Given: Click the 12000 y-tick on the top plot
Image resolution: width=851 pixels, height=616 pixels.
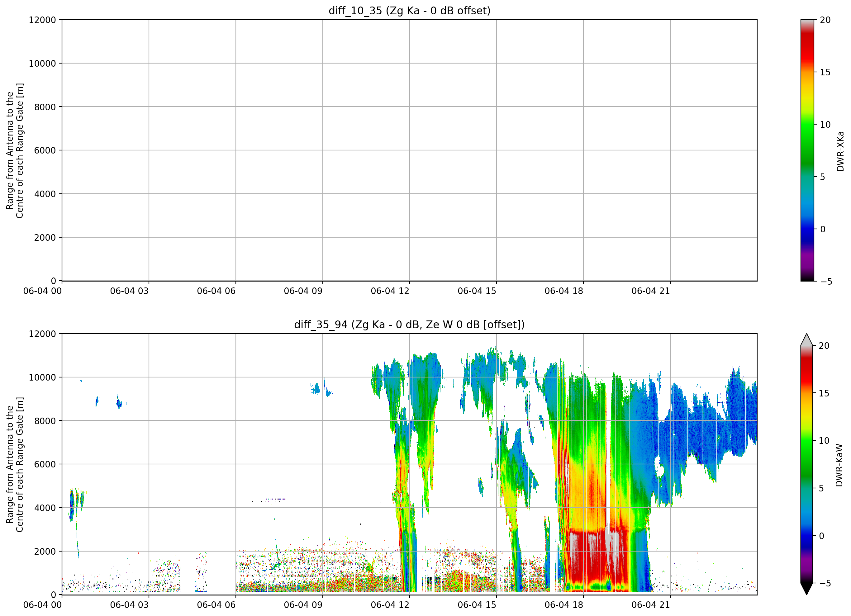Looking at the screenshot, I should 42,20.
